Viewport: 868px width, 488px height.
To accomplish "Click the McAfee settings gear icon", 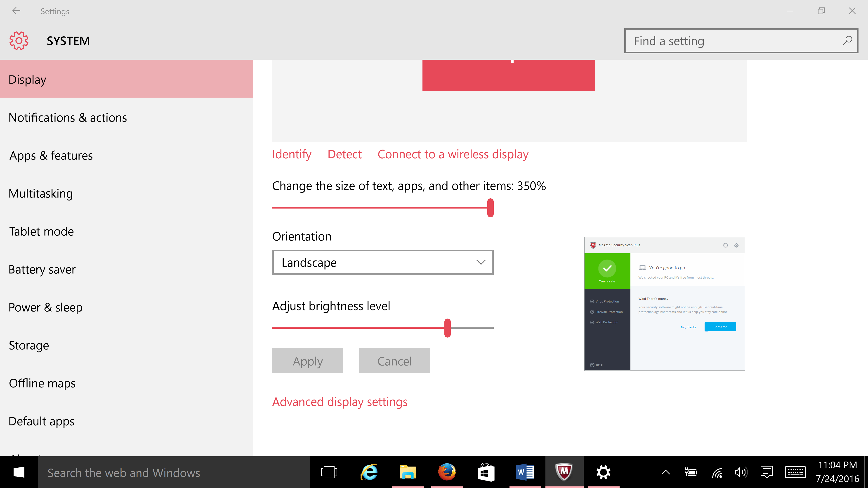I will [736, 245].
